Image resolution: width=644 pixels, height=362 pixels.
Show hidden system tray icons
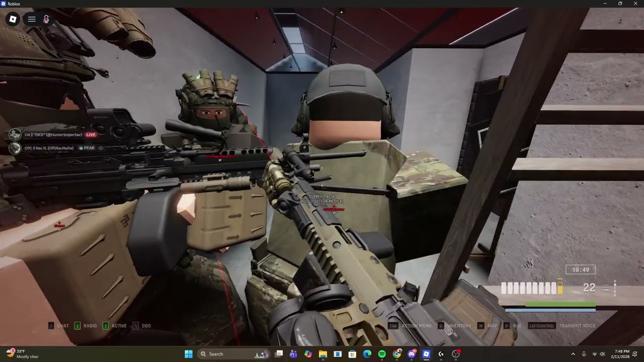573,354
